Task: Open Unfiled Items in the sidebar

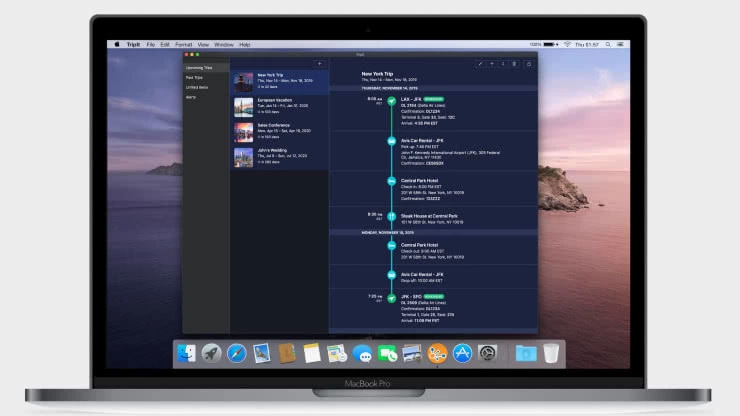Action: pos(197,87)
